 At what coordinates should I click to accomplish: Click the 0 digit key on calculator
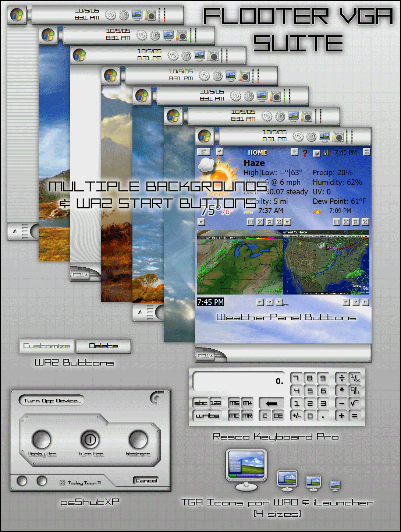click(x=310, y=416)
